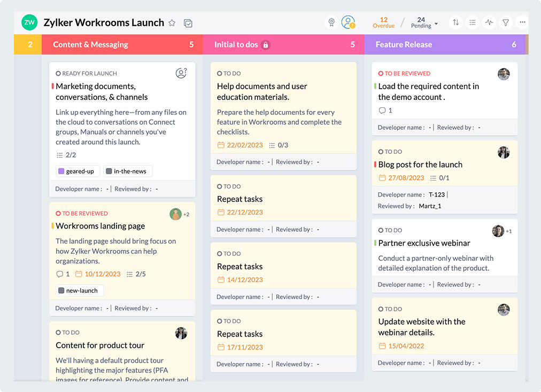Screen dimensions: 541x392
Task: Click the lock icon on Initial to dos
Action: [x=266, y=45]
